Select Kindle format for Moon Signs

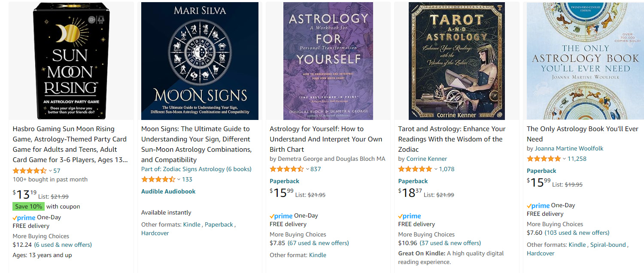coord(192,224)
